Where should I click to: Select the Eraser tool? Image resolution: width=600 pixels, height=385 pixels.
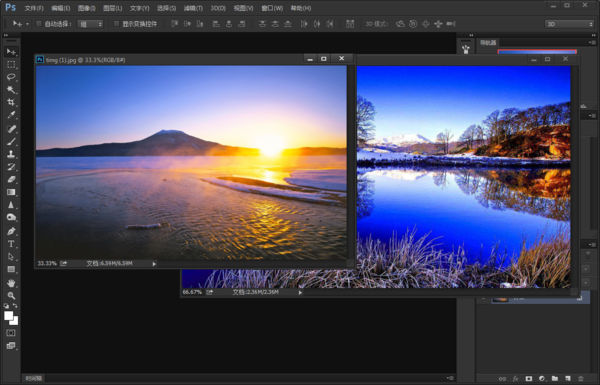point(11,179)
